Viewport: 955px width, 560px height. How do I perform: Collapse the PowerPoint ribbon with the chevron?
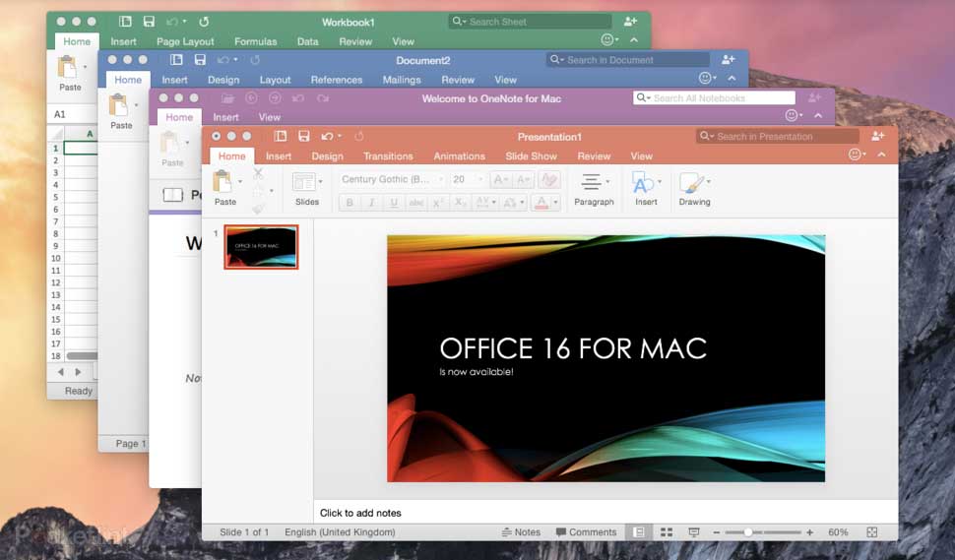881,155
